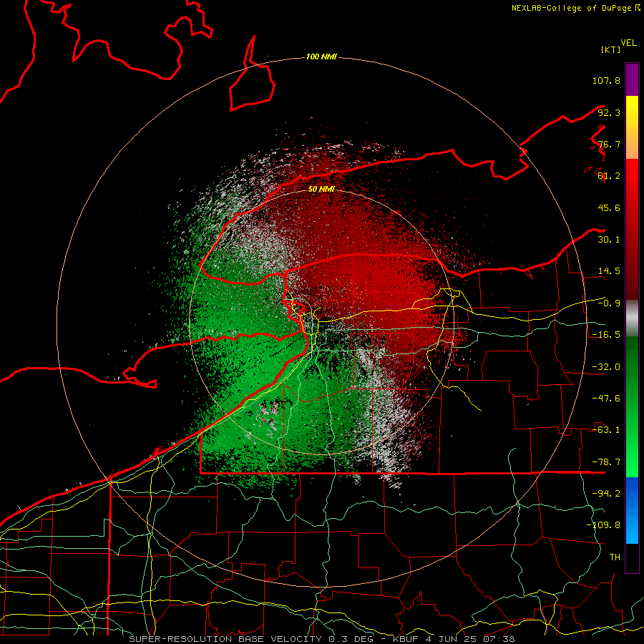Click the 45.6 scale value
Screen dimensions: 644x644
pyautogui.click(x=609, y=208)
